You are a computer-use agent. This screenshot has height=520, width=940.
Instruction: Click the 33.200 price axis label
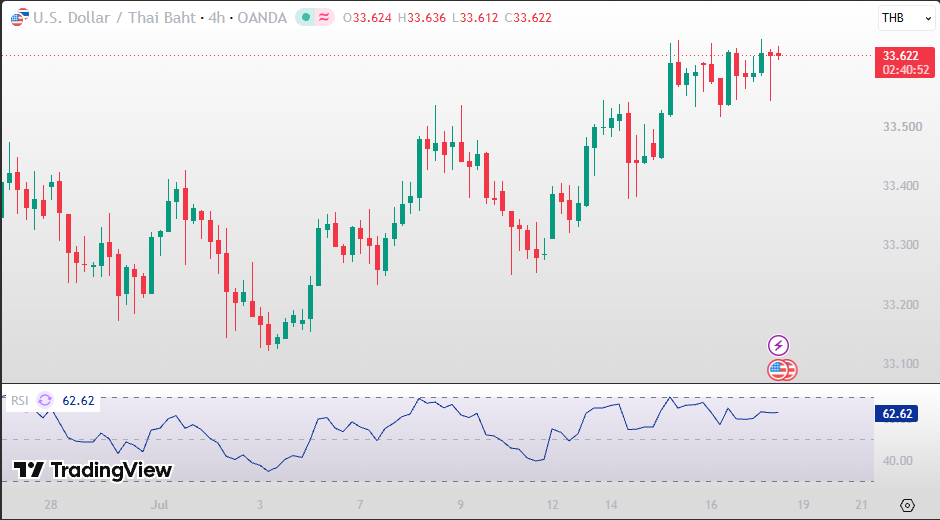901,305
